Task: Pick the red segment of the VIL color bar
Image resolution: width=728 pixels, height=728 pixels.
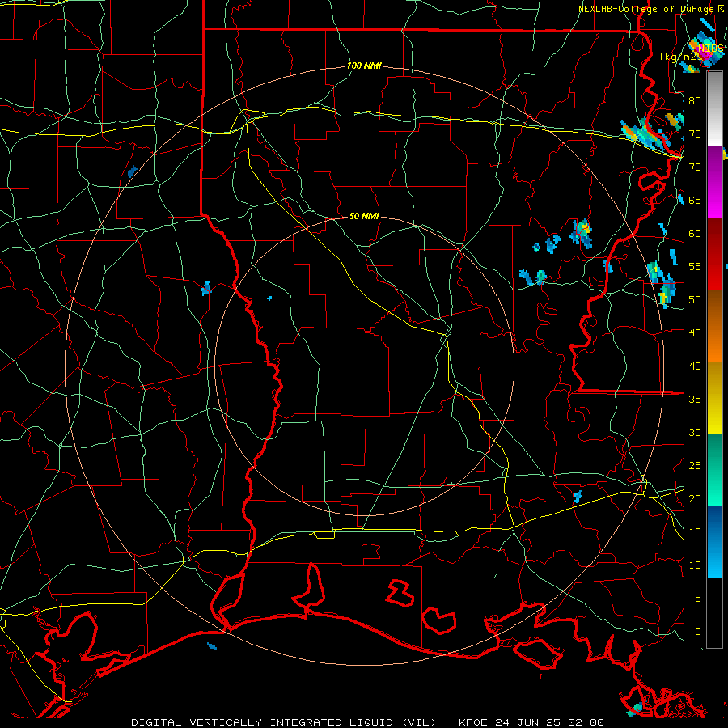Action: 714,254
